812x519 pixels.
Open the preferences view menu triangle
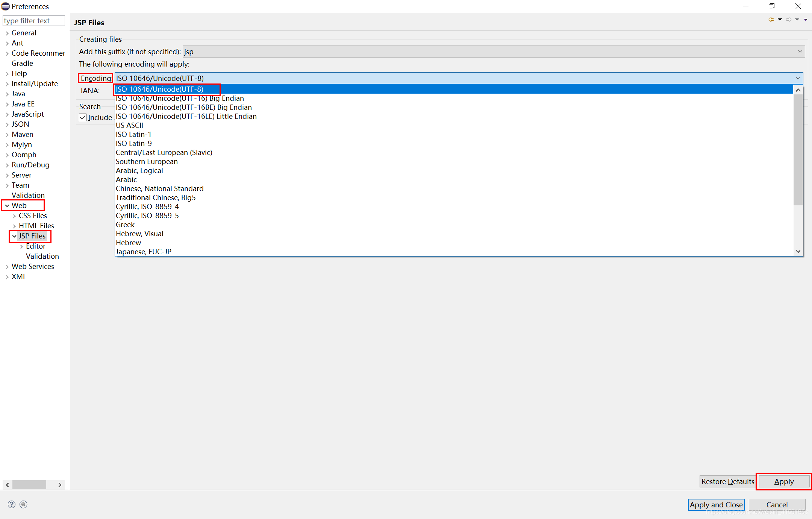[x=806, y=20]
